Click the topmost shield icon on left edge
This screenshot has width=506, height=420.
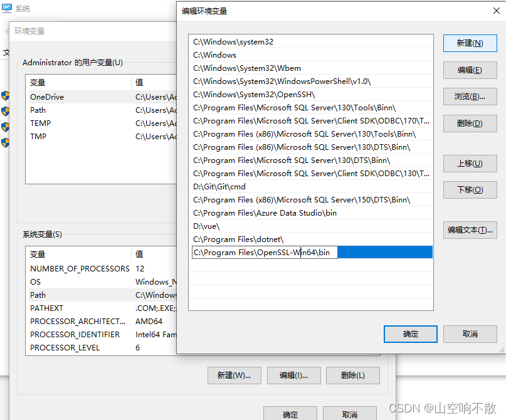[x=5, y=96]
